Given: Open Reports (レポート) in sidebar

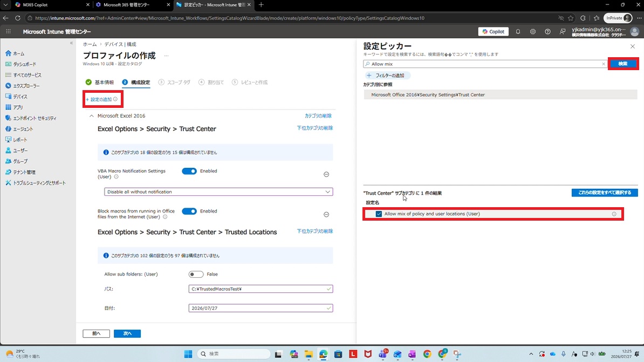Looking at the screenshot, I should coord(16,140).
